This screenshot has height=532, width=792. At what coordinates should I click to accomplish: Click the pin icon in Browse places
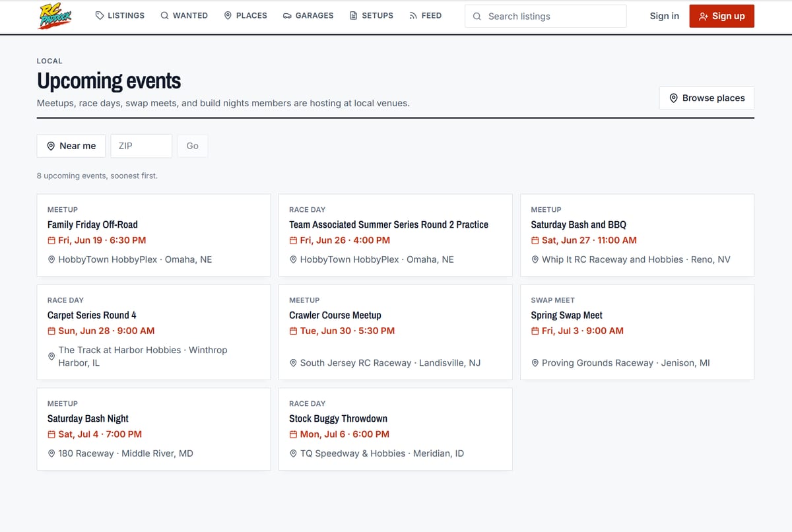click(674, 98)
